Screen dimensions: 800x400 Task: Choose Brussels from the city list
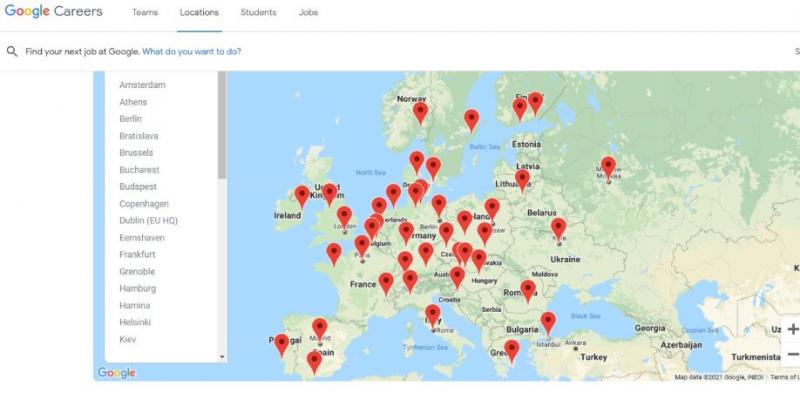click(x=136, y=153)
